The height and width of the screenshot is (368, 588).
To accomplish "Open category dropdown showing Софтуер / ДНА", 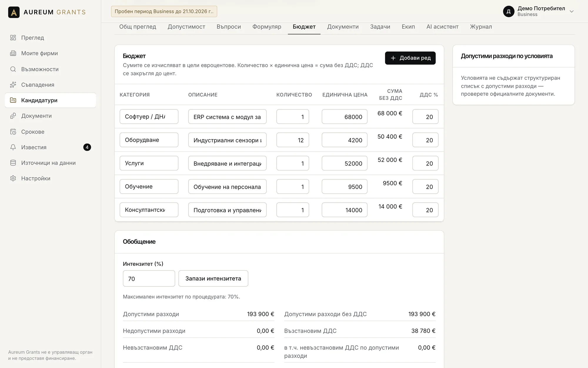I will tap(149, 117).
